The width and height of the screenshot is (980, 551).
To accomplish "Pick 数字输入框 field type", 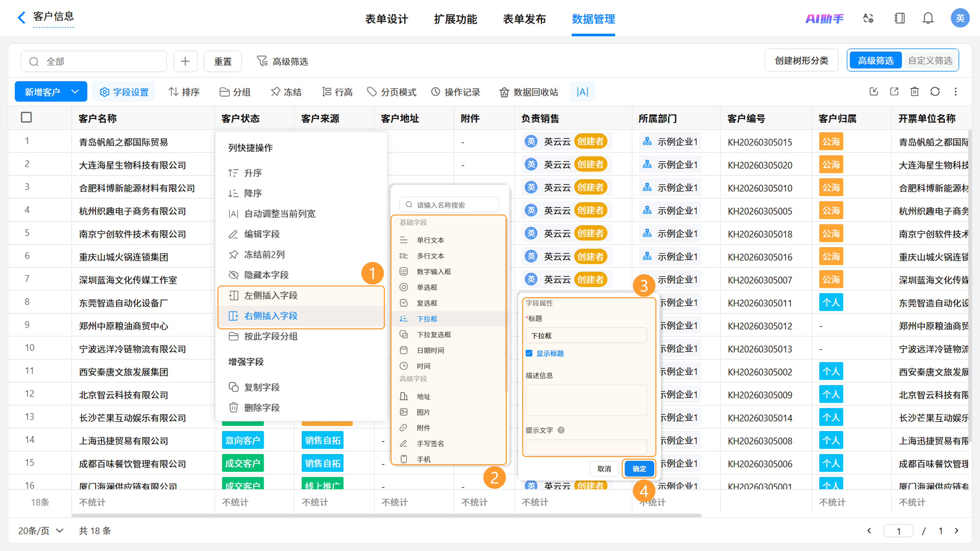I will click(449, 272).
